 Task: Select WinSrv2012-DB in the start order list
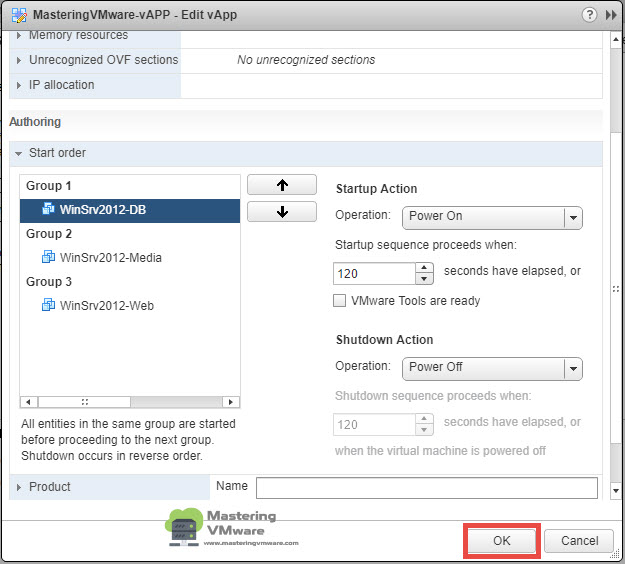pos(130,210)
